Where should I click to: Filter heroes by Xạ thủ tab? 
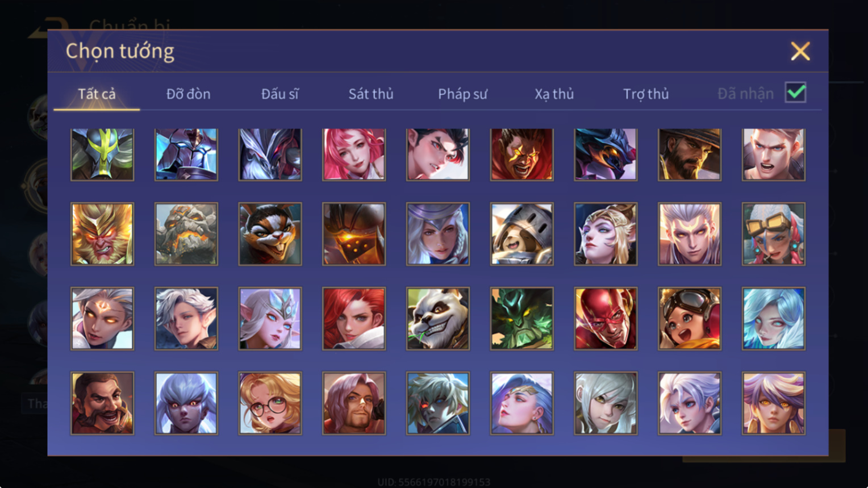[554, 94]
